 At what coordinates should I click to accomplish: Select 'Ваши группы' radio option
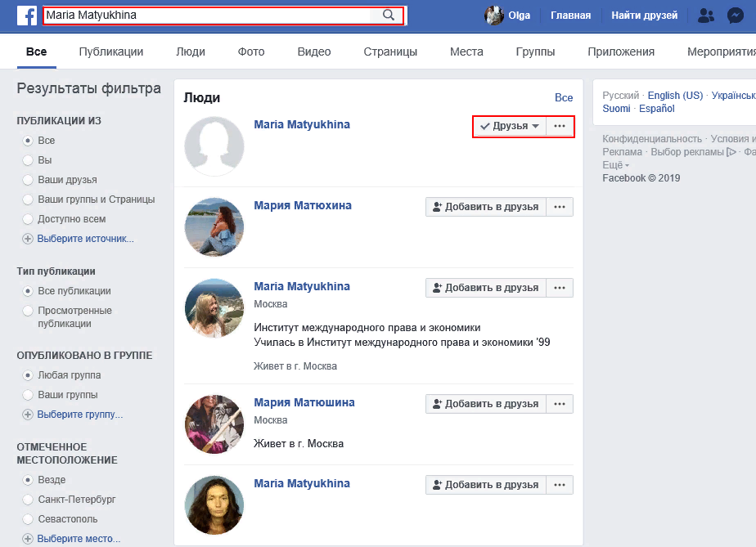click(x=28, y=395)
